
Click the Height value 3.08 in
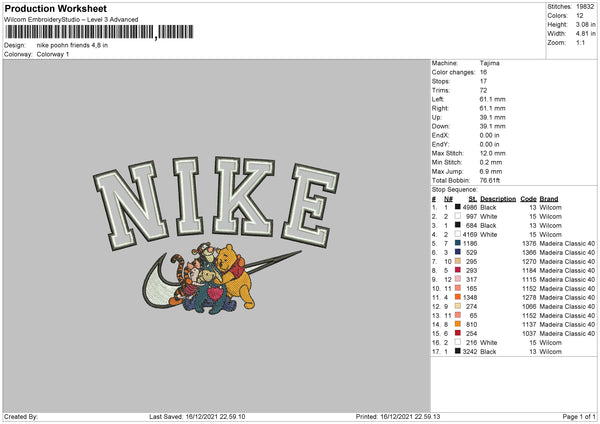[585, 24]
